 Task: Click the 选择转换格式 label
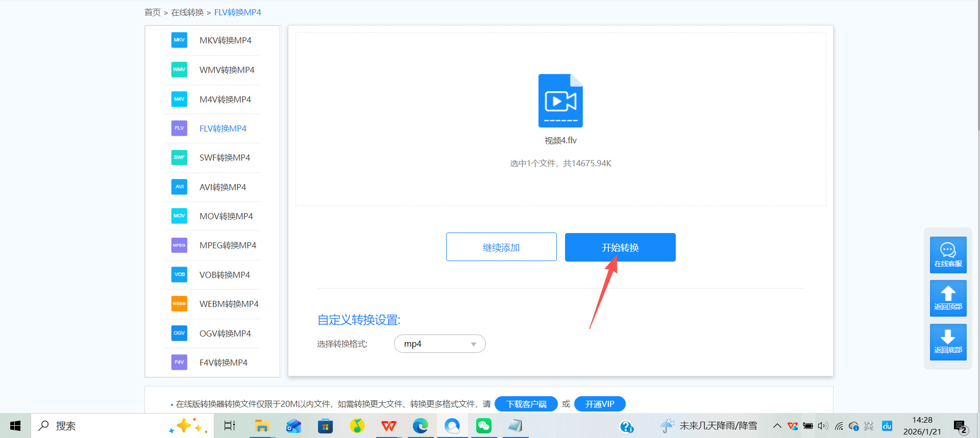pos(342,344)
